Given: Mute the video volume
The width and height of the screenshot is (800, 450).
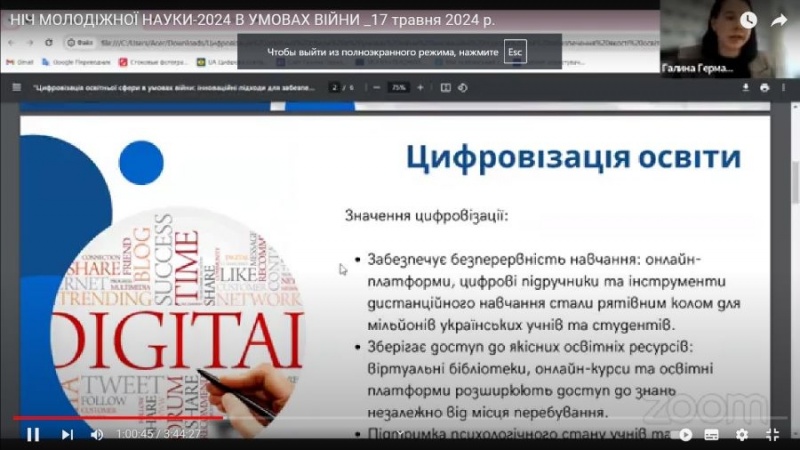Looking at the screenshot, I should [97, 434].
